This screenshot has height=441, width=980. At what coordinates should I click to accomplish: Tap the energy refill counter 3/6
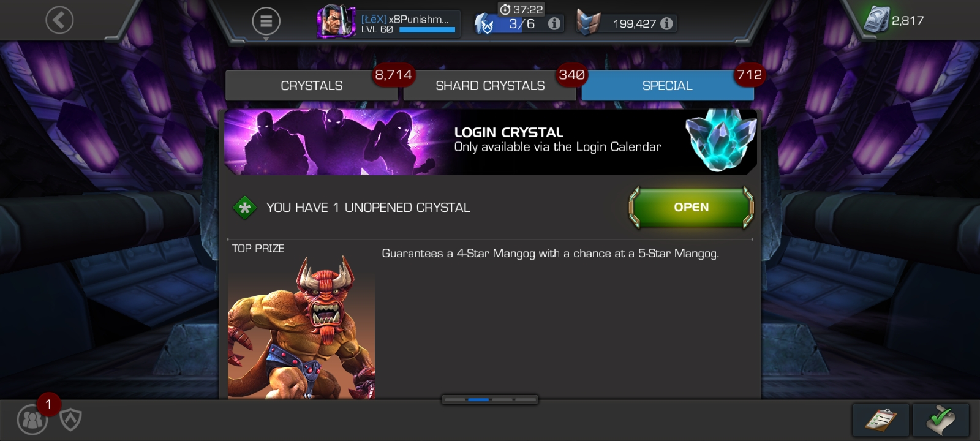tap(521, 24)
